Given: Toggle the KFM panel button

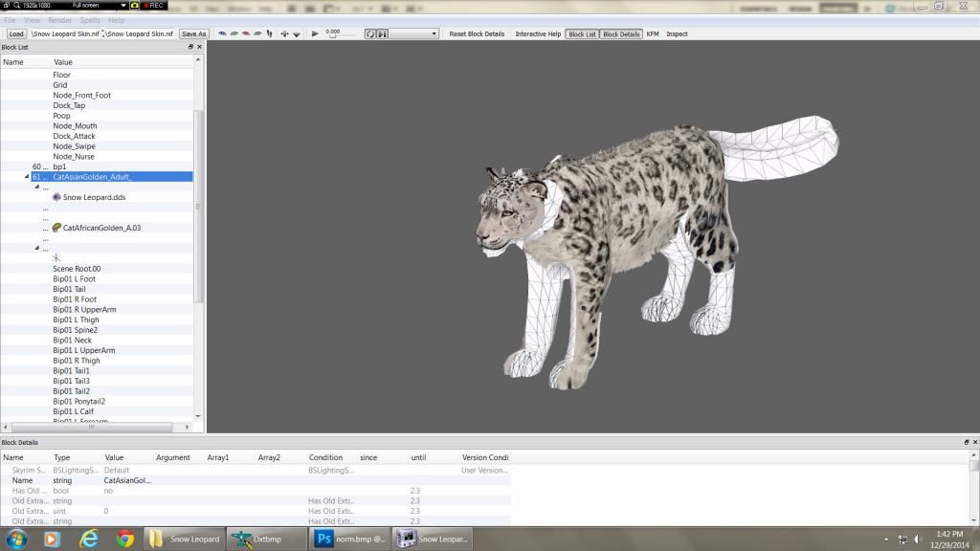Looking at the screenshot, I should (653, 33).
